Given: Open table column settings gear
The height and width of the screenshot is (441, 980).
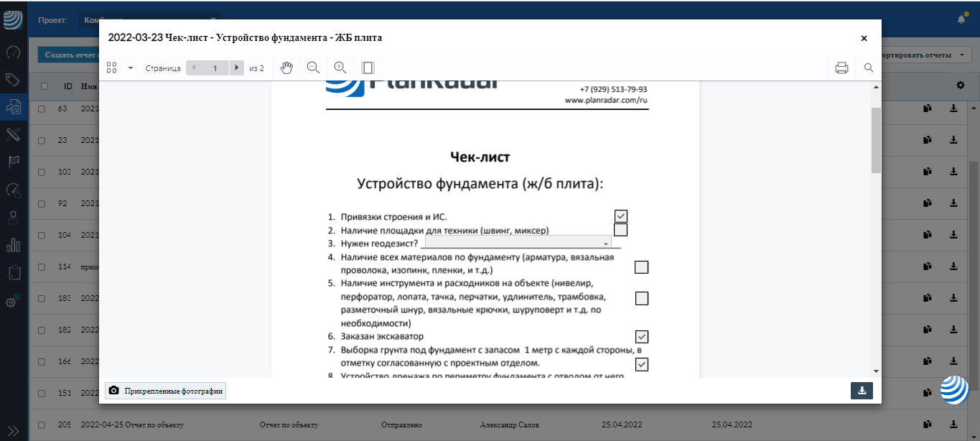Looking at the screenshot, I should pos(961,85).
